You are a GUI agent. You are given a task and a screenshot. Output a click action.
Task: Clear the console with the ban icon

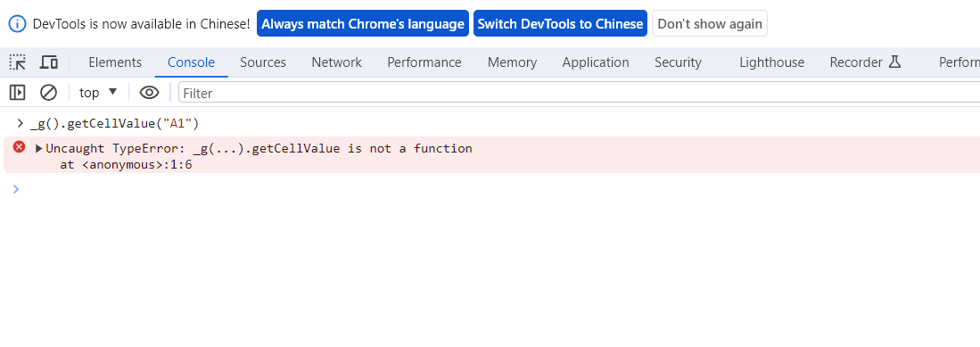tap(48, 93)
